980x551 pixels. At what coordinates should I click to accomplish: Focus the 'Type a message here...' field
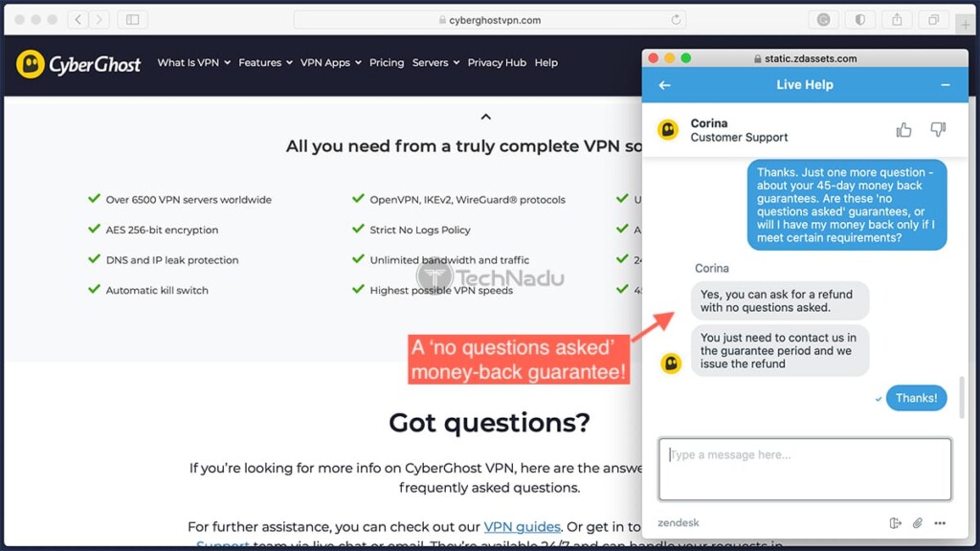pyautogui.click(x=805, y=469)
